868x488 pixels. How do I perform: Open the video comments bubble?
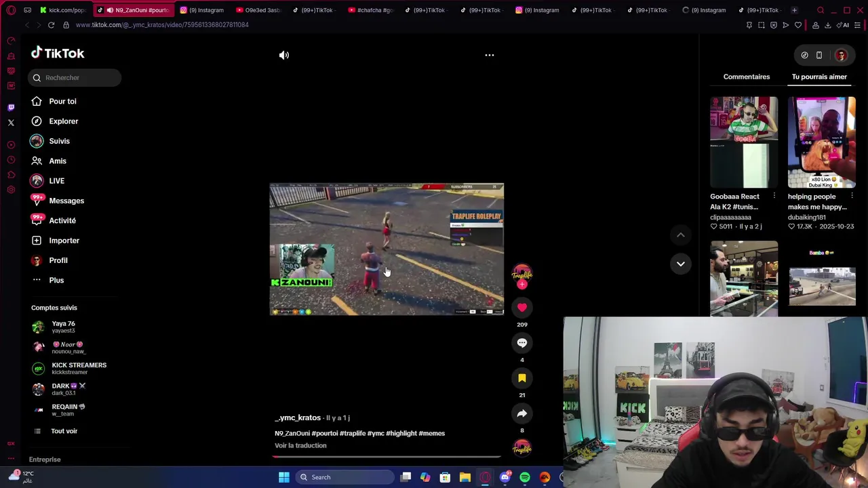[522, 343]
